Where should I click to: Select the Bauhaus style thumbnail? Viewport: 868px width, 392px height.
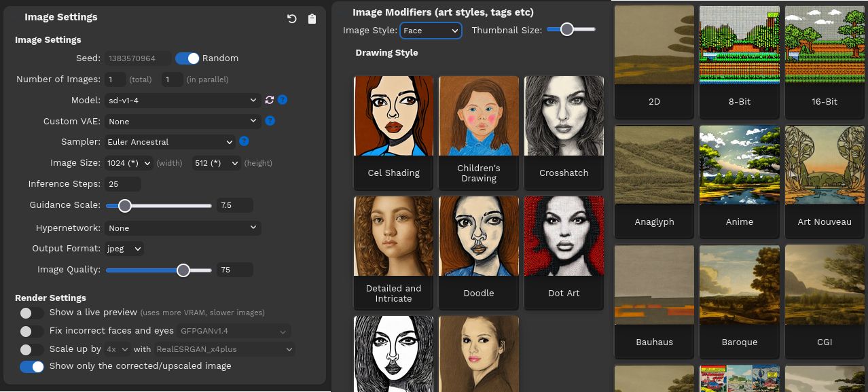pyautogui.click(x=654, y=302)
